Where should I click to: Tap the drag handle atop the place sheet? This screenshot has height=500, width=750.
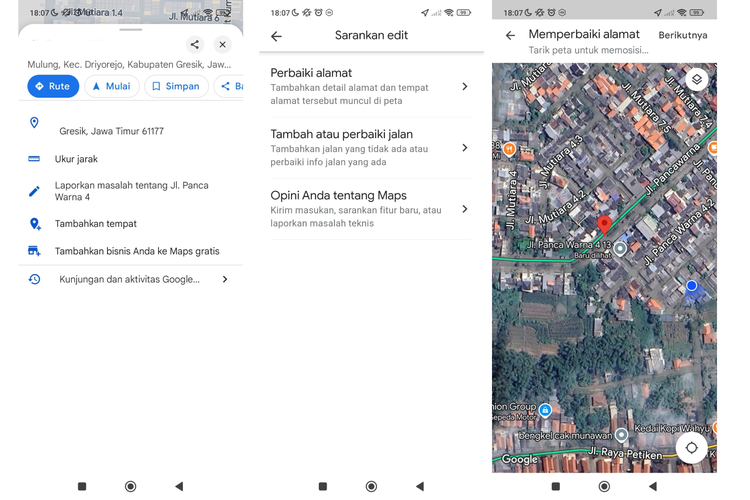click(x=131, y=30)
